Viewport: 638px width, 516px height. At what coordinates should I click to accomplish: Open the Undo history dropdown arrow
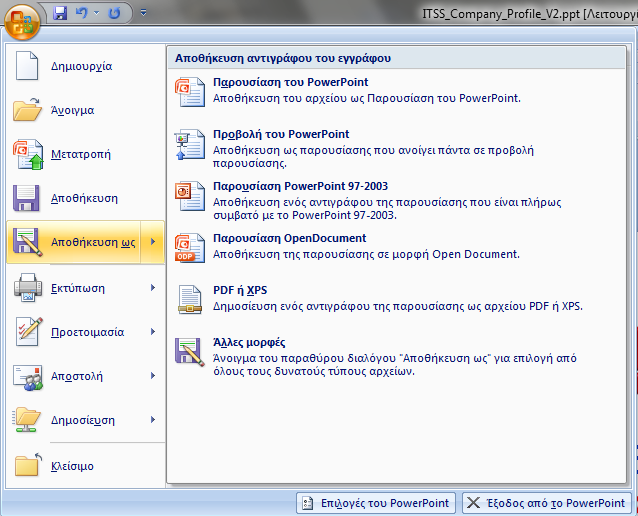[97, 13]
